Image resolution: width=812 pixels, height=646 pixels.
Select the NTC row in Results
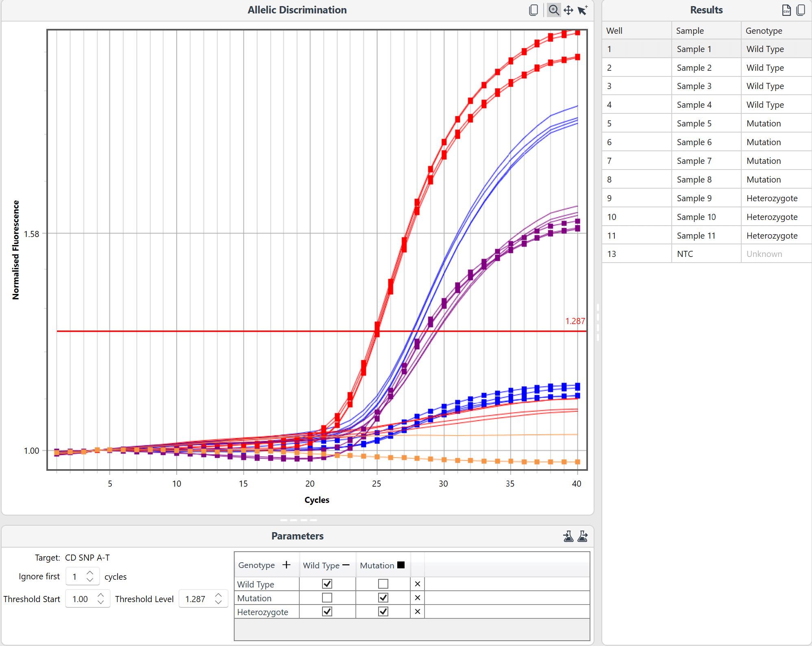[x=685, y=254]
